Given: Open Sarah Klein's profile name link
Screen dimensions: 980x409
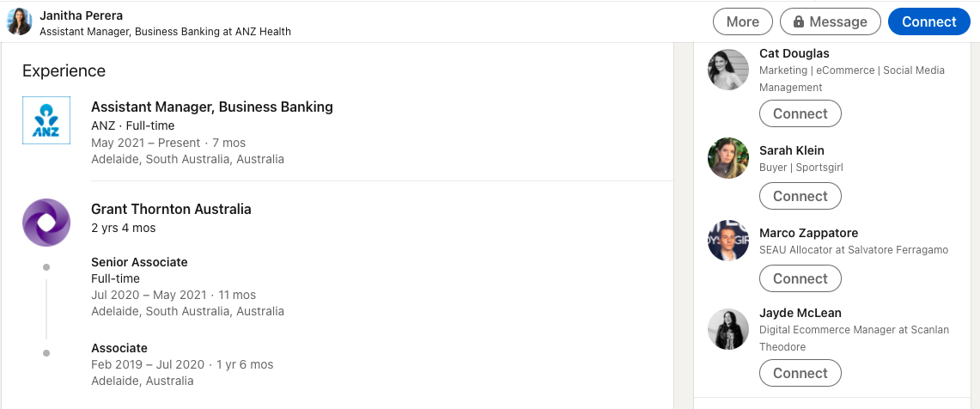Looking at the screenshot, I should [791, 150].
